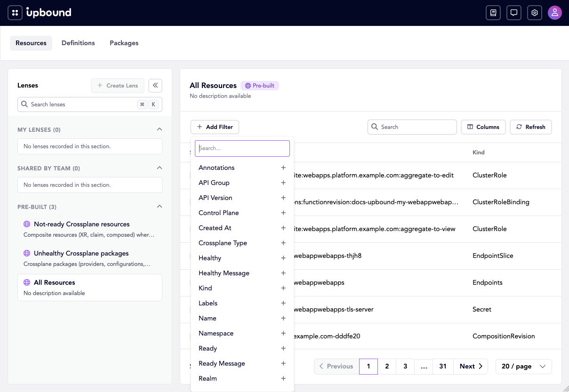Open the app grid menu icon
The image size is (569, 392).
point(15,13)
